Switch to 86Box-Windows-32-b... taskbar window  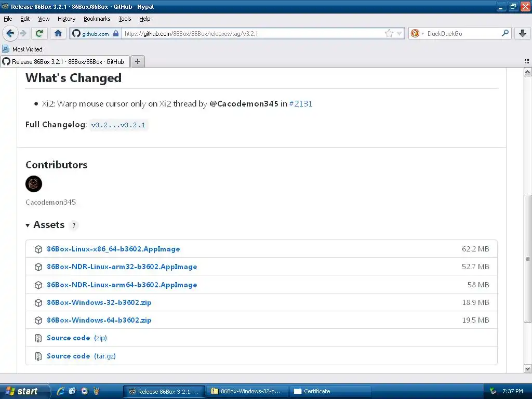point(247,391)
